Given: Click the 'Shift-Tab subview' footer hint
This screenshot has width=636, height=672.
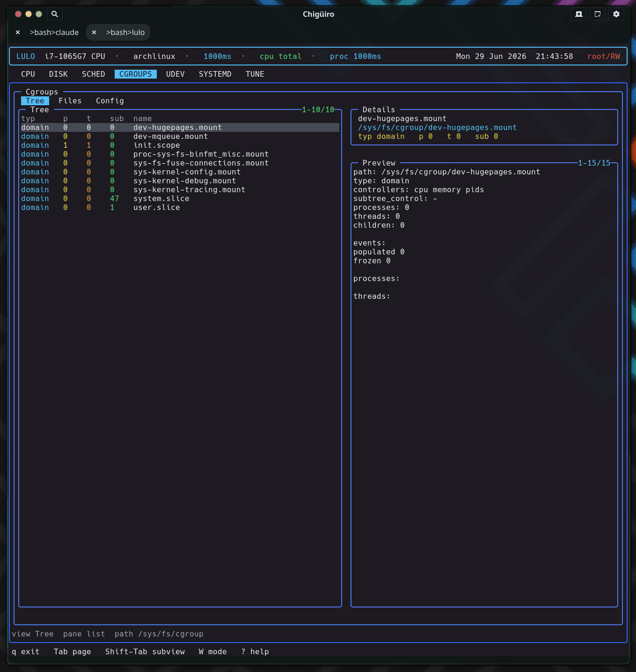Looking at the screenshot, I should coord(145,651).
